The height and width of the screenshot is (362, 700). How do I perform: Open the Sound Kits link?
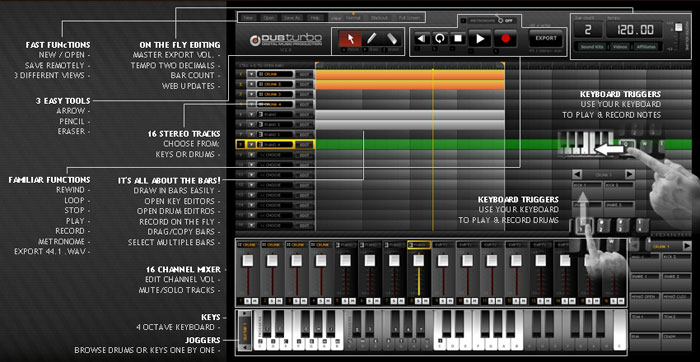pos(593,46)
